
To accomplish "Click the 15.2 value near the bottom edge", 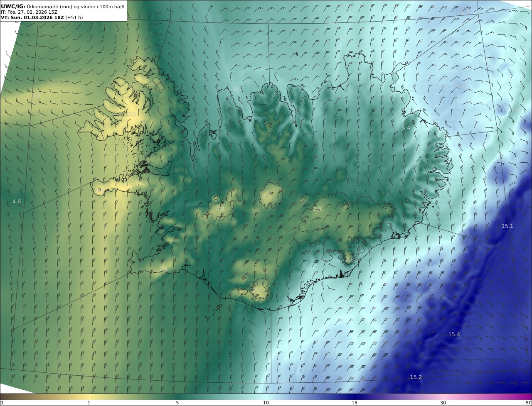I will pos(416,377).
